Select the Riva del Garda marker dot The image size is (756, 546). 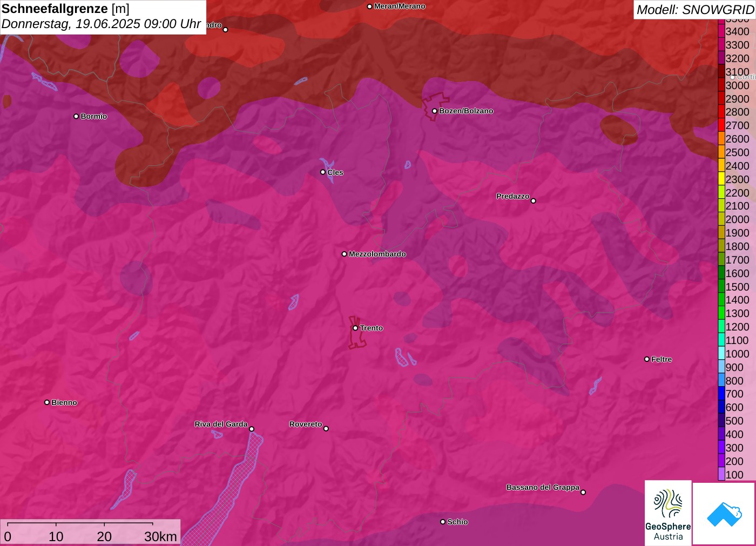coord(252,429)
